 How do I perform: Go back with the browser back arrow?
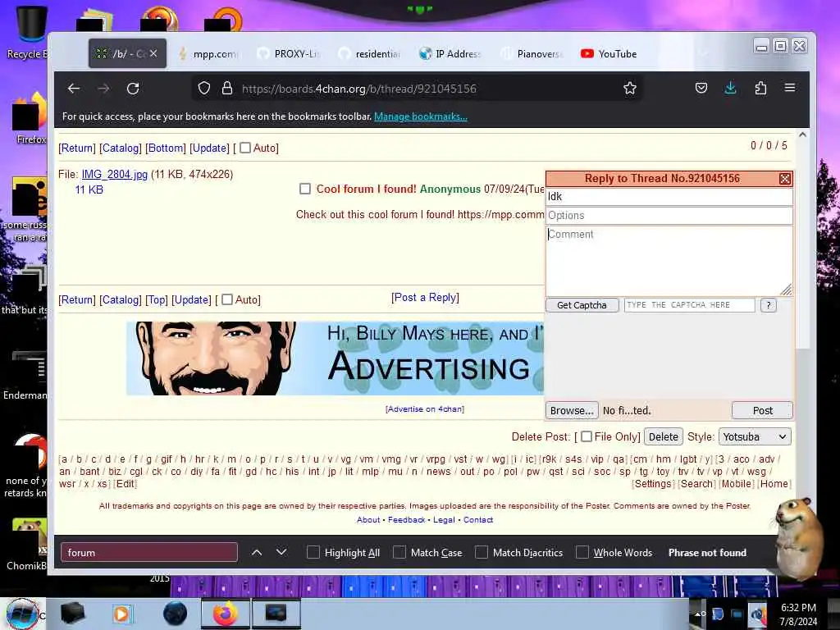74,89
